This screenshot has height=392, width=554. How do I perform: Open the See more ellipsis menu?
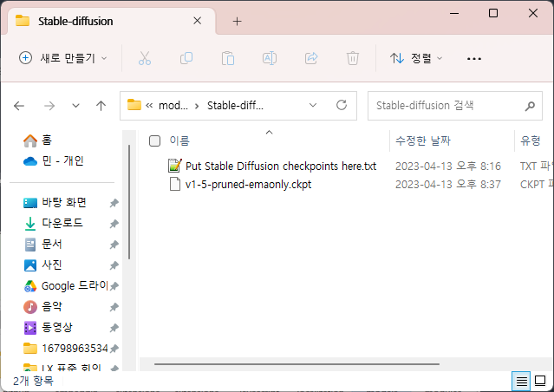coord(474,58)
